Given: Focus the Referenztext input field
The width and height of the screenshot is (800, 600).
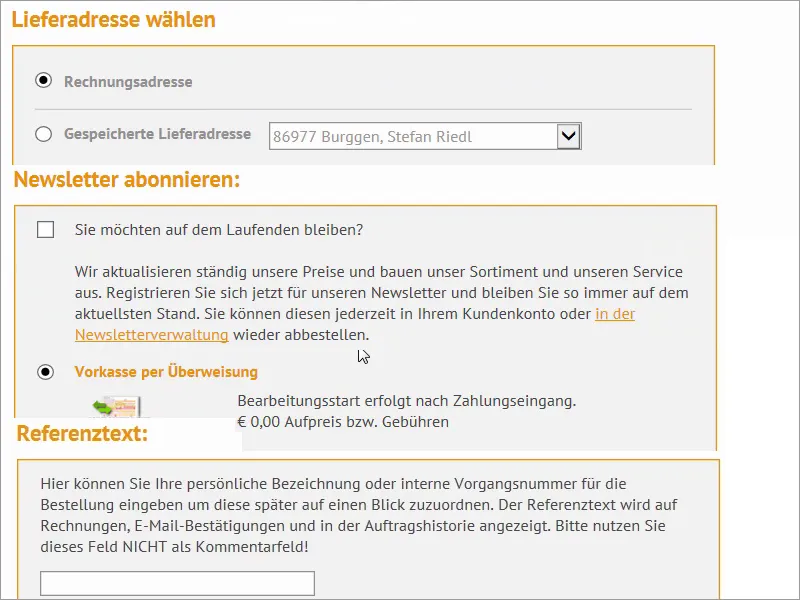Looking at the screenshot, I should coord(177,584).
